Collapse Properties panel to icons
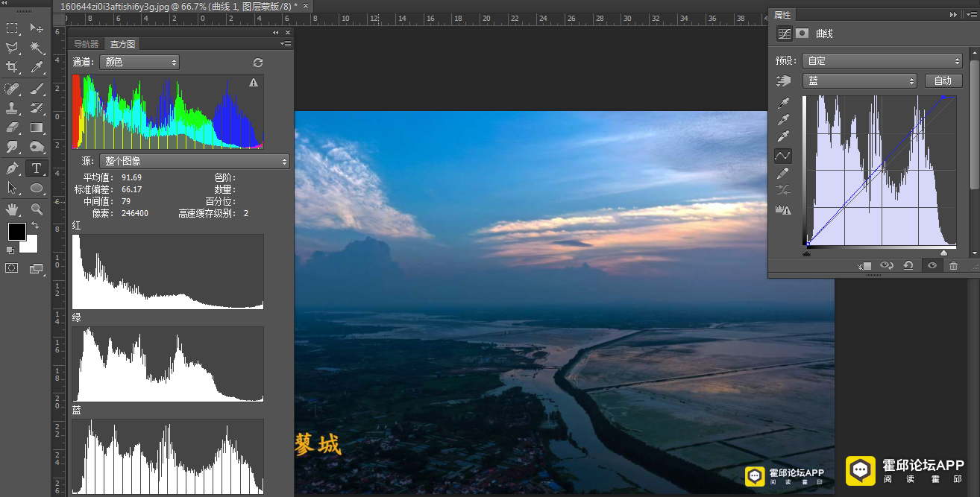The width and height of the screenshot is (980, 497). tap(953, 14)
